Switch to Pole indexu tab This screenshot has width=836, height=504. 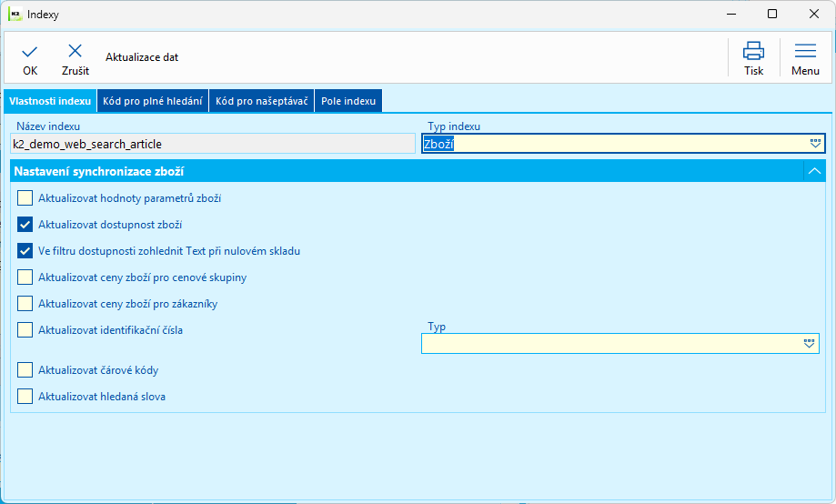[348, 101]
